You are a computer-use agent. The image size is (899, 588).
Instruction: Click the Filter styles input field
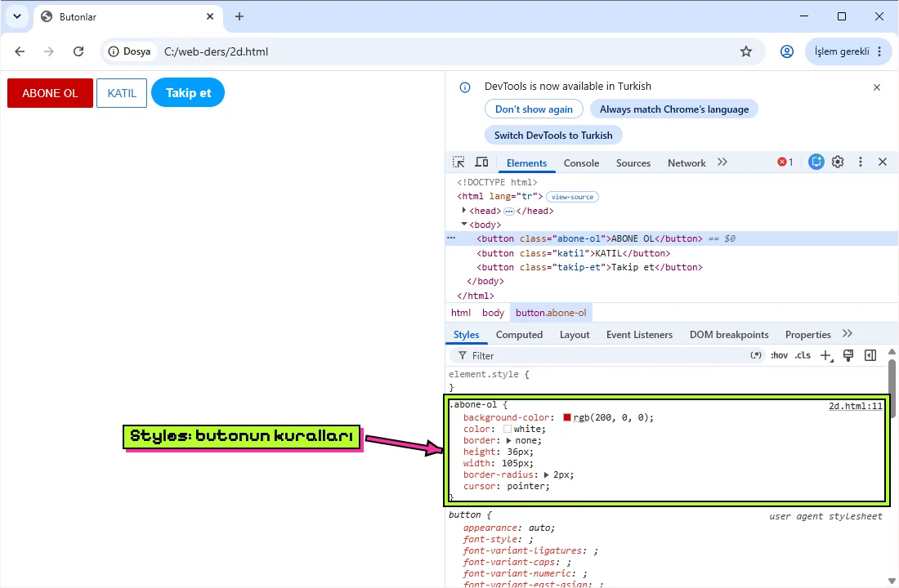[x=608, y=356]
